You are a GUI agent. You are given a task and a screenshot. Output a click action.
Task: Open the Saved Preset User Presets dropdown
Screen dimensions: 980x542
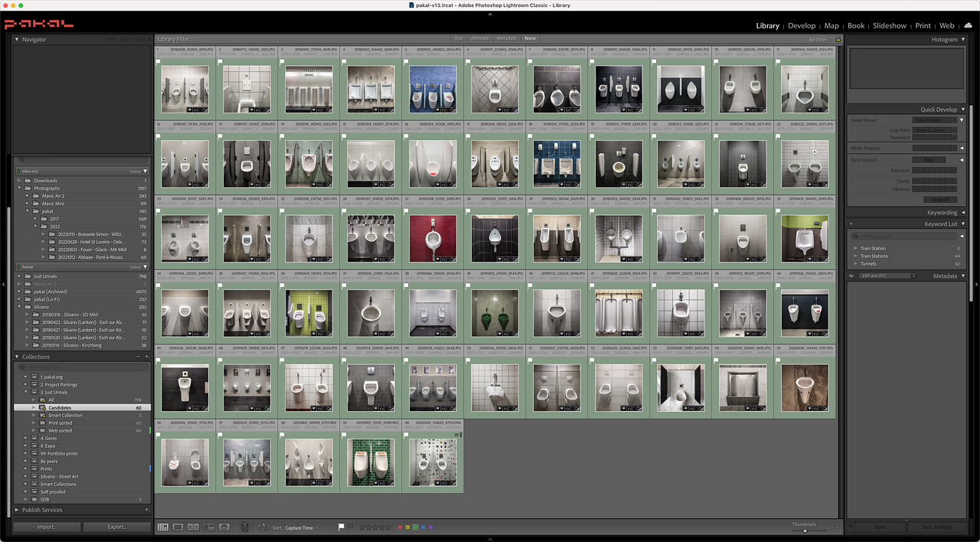(x=935, y=120)
